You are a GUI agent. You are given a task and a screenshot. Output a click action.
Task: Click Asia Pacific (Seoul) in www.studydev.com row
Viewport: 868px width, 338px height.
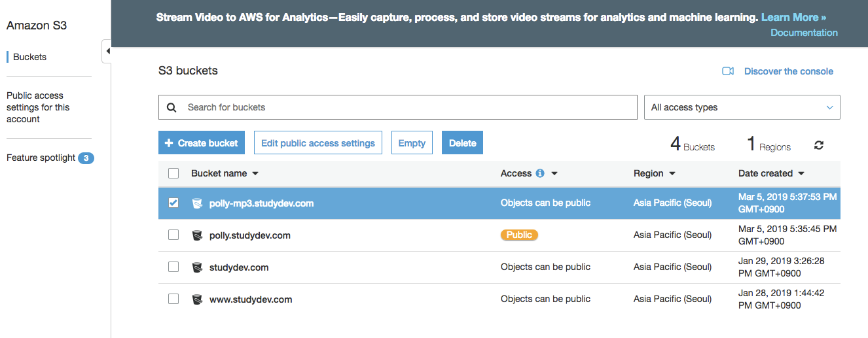point(672,299)
